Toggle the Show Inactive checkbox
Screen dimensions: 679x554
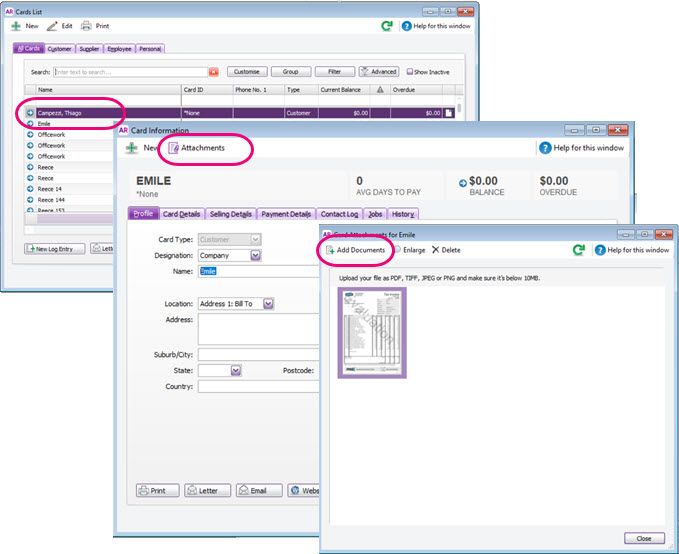[409, 72]
